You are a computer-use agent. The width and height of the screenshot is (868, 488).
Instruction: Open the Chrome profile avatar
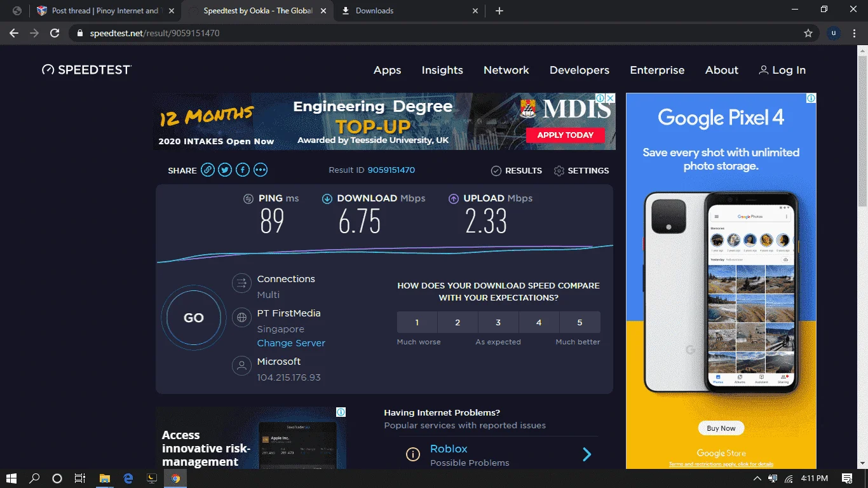pyautogui.click(x=834, y=33)
